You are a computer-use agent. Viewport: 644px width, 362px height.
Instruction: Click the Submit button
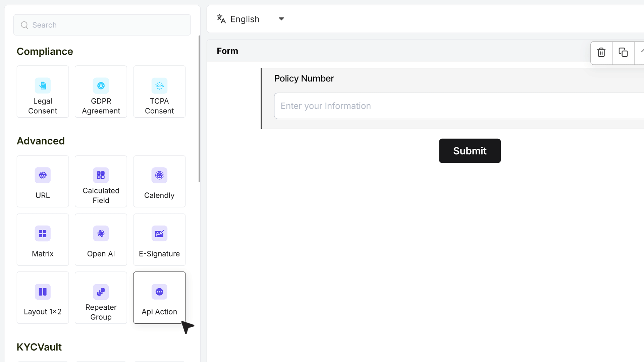(470, 151)
